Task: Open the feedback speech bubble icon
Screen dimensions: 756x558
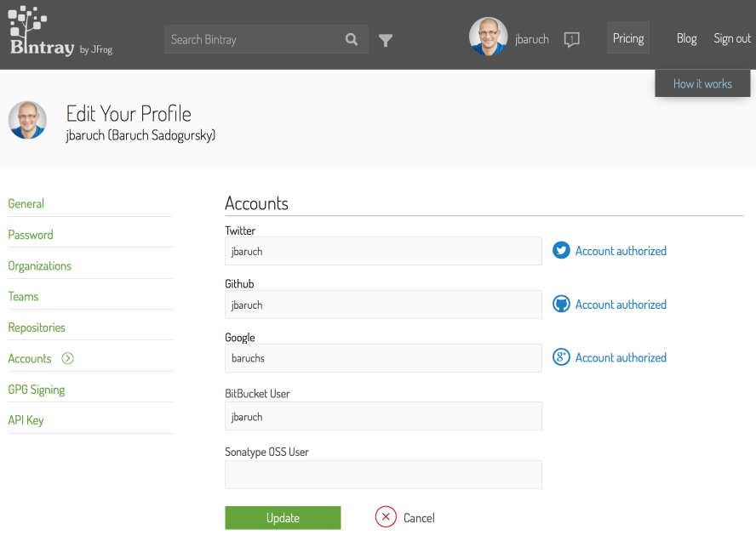Action: coord(572,39)
